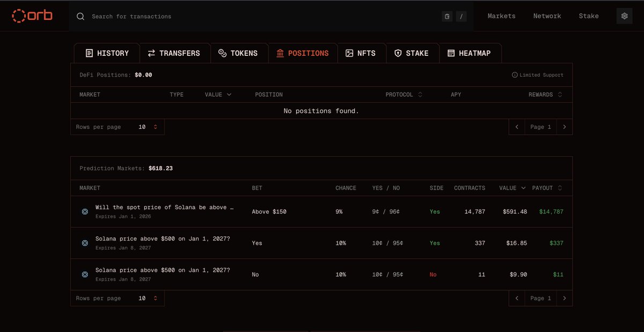Click the '9¢ / 96¢' yes/no price
Viewport: 644px width, 332px height.
[385, 212]
